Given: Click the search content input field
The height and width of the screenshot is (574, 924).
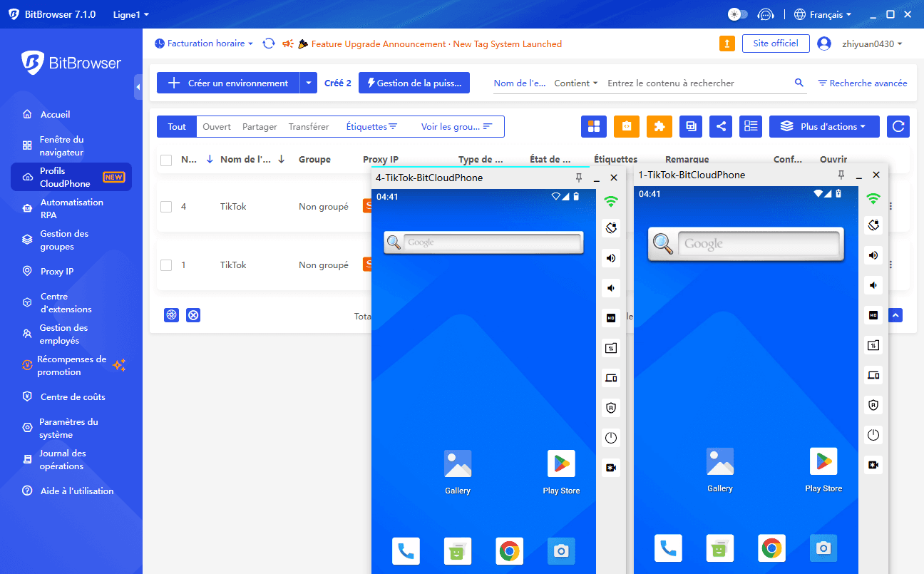Looking at the screenshot, I should pyautogui.click(x=696, y=83).
